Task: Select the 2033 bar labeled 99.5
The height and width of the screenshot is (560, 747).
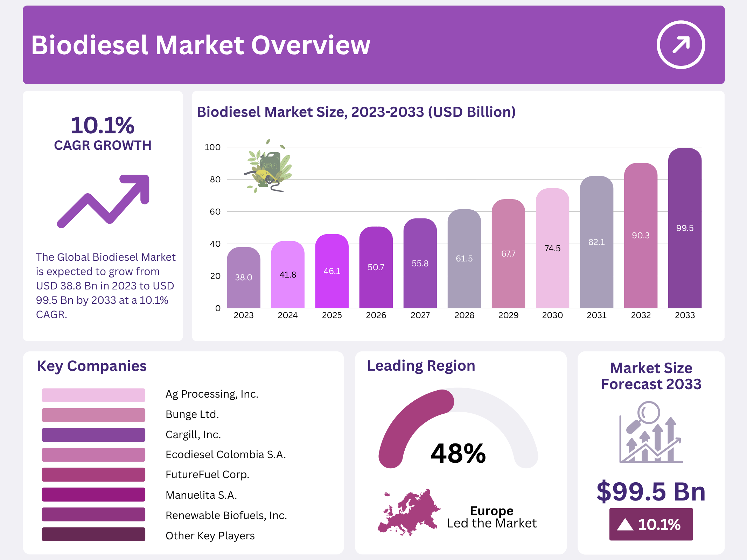Action: tap(685, 228)
